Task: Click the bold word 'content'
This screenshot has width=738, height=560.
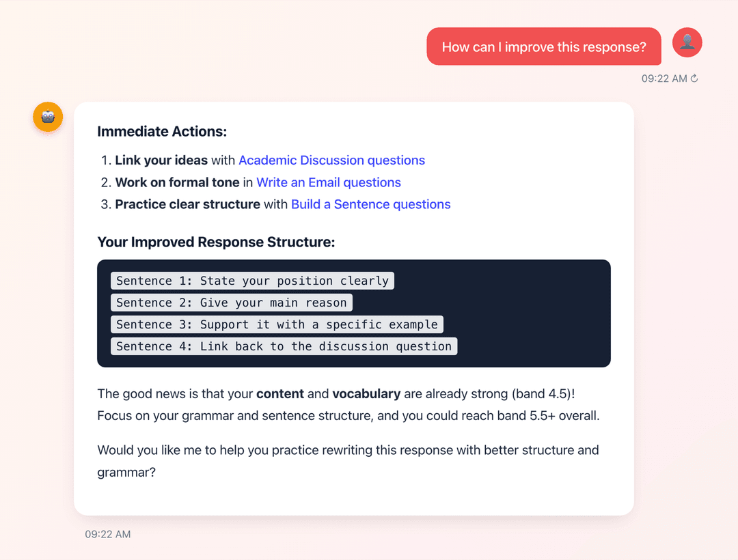Action: (280, 394)
